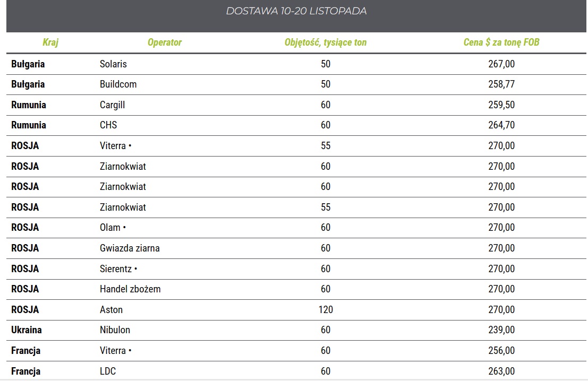Screen dimensions: 588x381
Task: Select the price '267,00'
Action: [x=501, y=64]
